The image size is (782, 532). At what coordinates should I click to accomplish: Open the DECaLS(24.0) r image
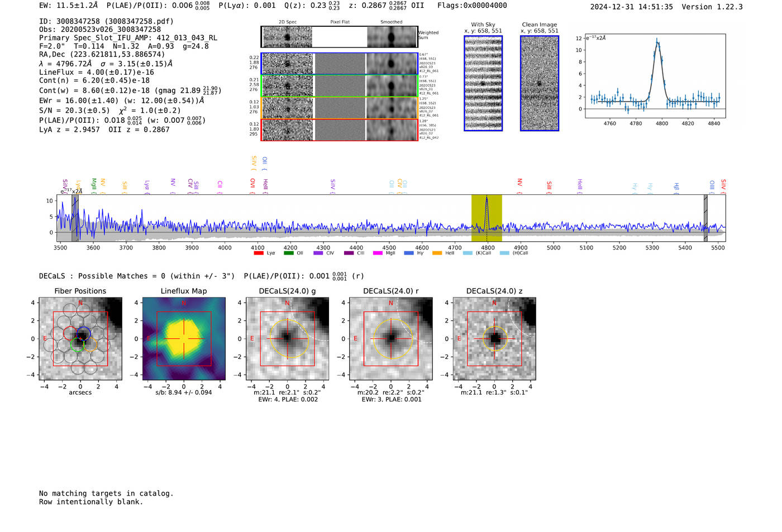391,339
